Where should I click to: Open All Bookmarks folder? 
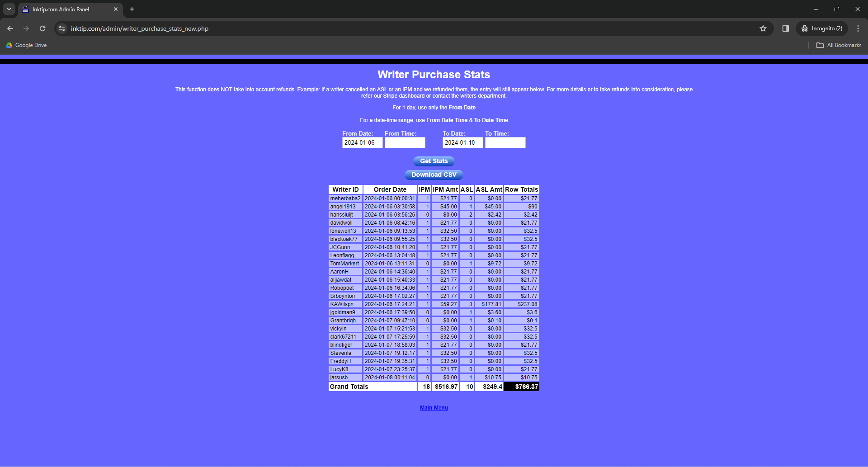(839, 45)
